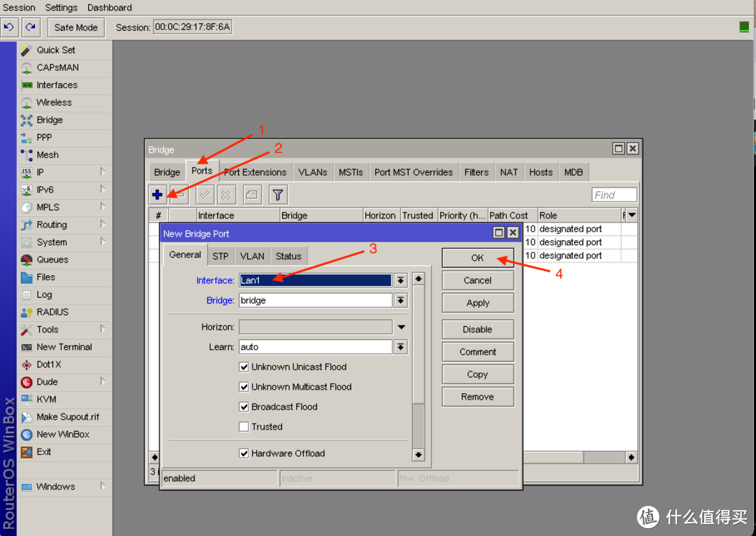The height and width of the screenshot is (536, 756).
Task: Open the Learn dropdown list
Action: coord(400,347)
